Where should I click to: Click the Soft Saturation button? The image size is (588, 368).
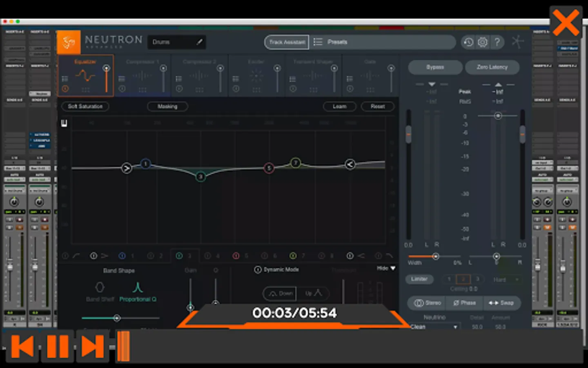click(x=85, y=106)
